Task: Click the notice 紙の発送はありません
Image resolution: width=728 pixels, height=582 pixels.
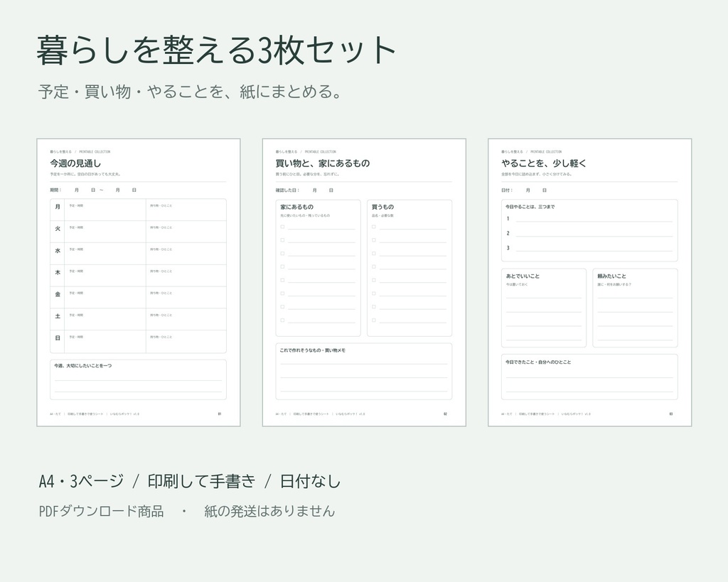Action: (269, 511)
